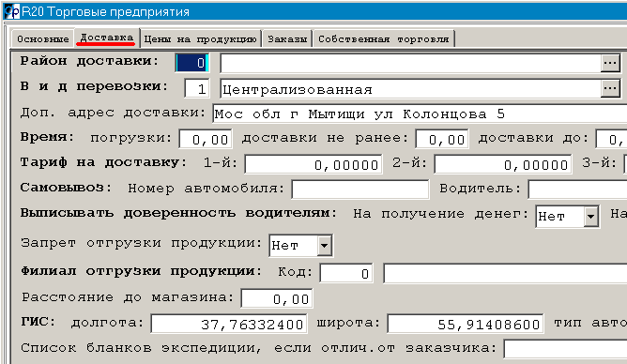Click the Филиал отгрузки Код field
Viewport: 627px width, 364px height.
[x=346, y=273]
